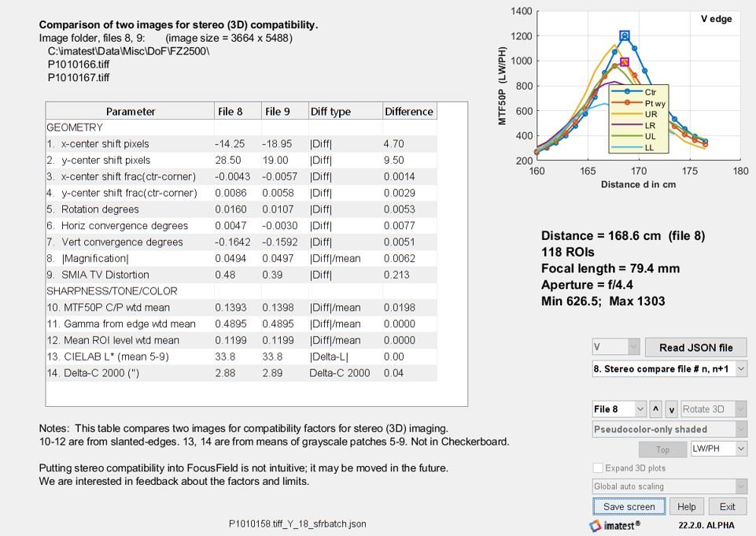The width and height of the screenshot is (756, 536).
Task: Open the Pseudocolor-only shaded dropdown
Action: [x=669, y=429]
